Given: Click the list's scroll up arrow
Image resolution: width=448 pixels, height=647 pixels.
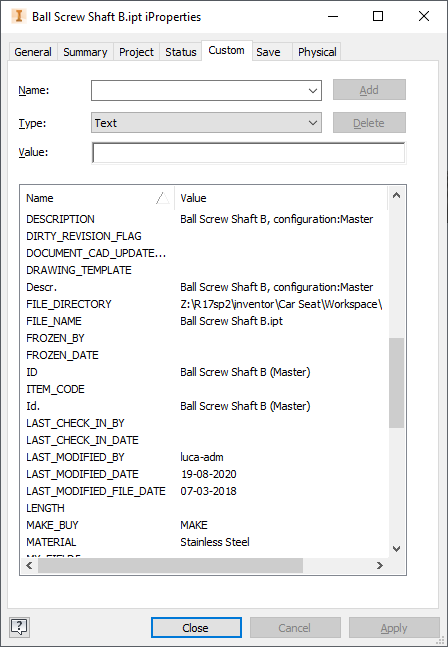Looking at the screenshot, I should pos(396,196).
